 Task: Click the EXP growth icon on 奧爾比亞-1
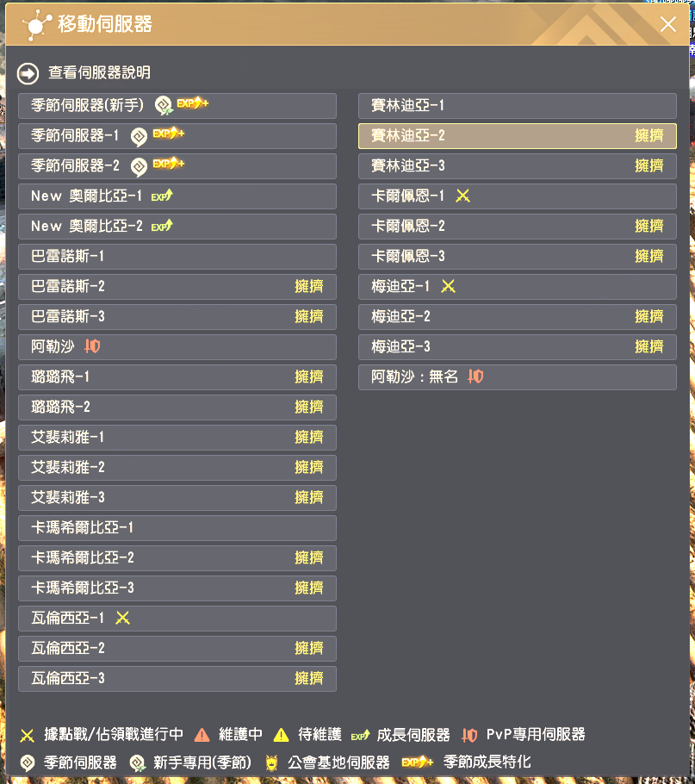pyautogui.click(x=163, y=196)
